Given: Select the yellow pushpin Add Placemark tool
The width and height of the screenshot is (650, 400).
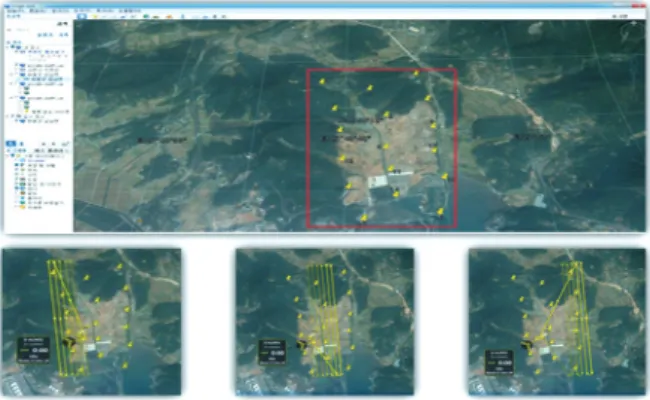Looking at the screenshot, I should [x=95, y=17].
